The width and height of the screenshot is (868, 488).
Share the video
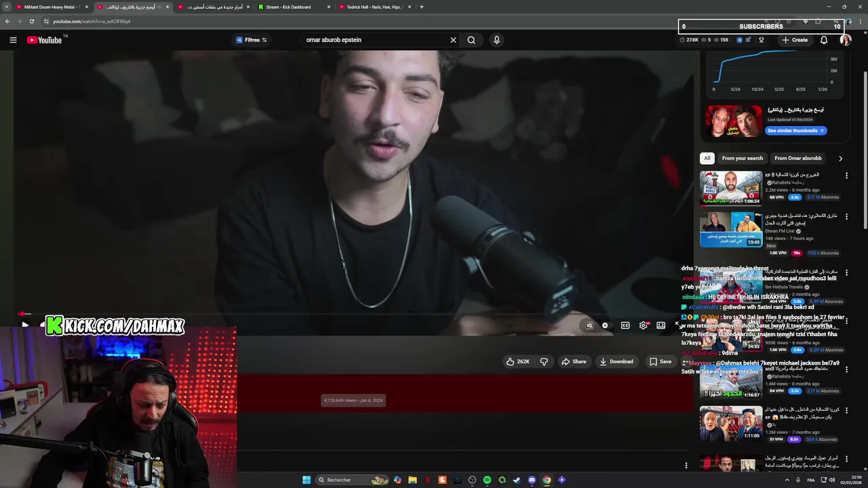click(x=574, y=362)
